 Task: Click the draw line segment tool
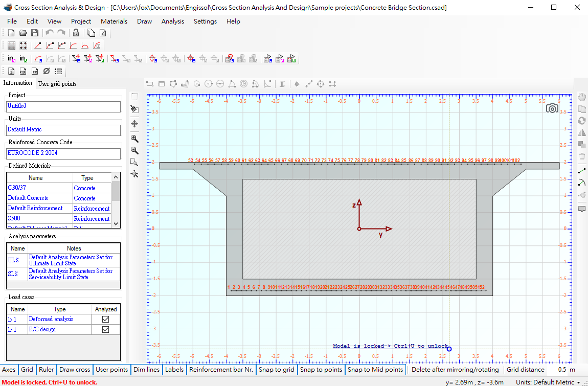(x=582, y=171)
